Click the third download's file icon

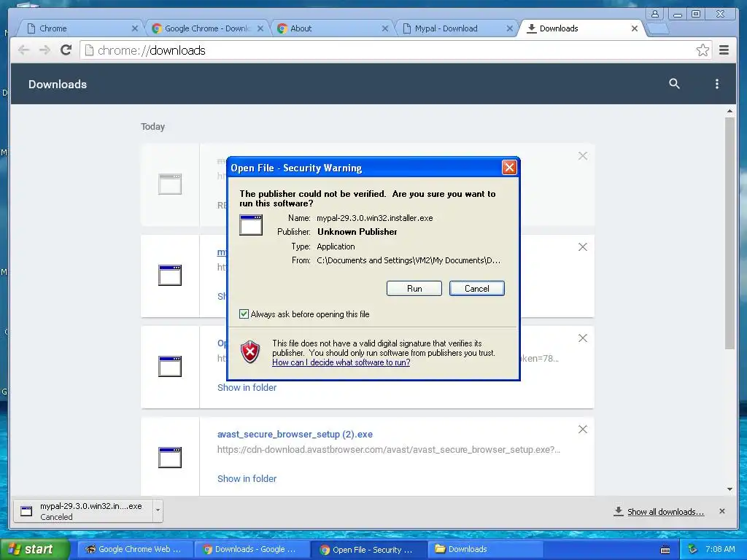(170, 366)
